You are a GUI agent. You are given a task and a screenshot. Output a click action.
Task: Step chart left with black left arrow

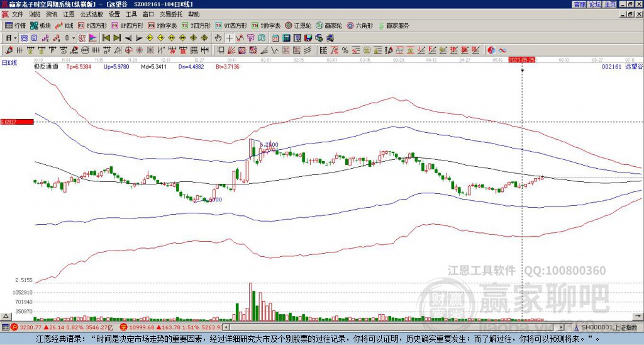[x=128, y=38]
